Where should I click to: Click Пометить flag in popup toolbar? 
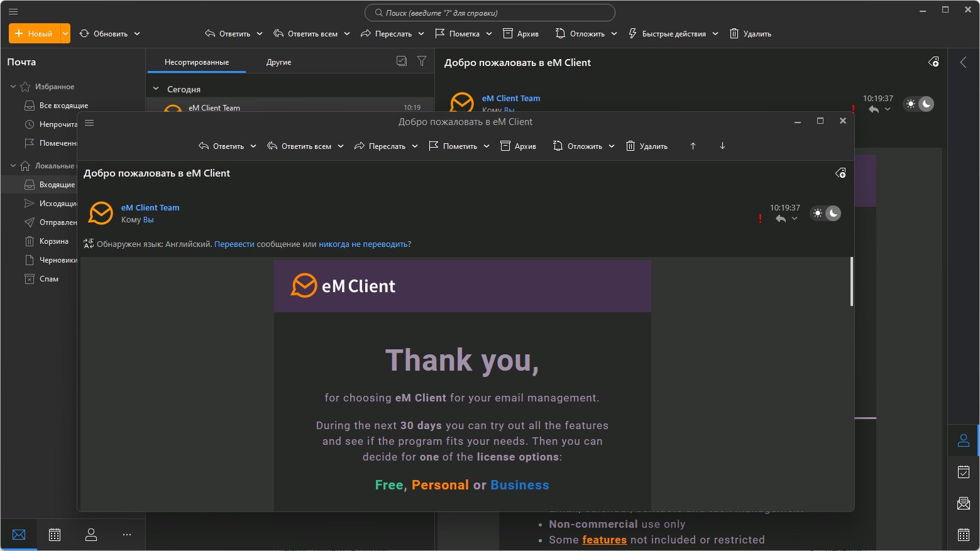click(x=453, y=146)
